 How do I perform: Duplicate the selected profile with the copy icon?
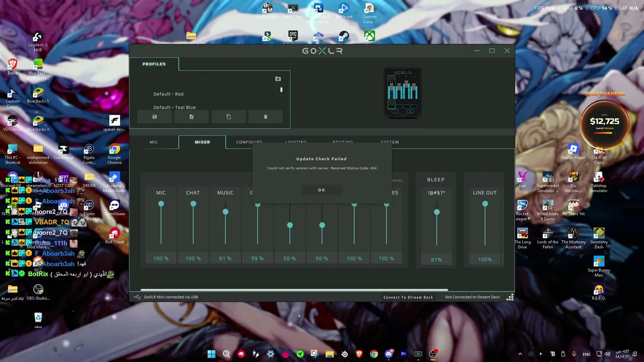click(228, 117)
